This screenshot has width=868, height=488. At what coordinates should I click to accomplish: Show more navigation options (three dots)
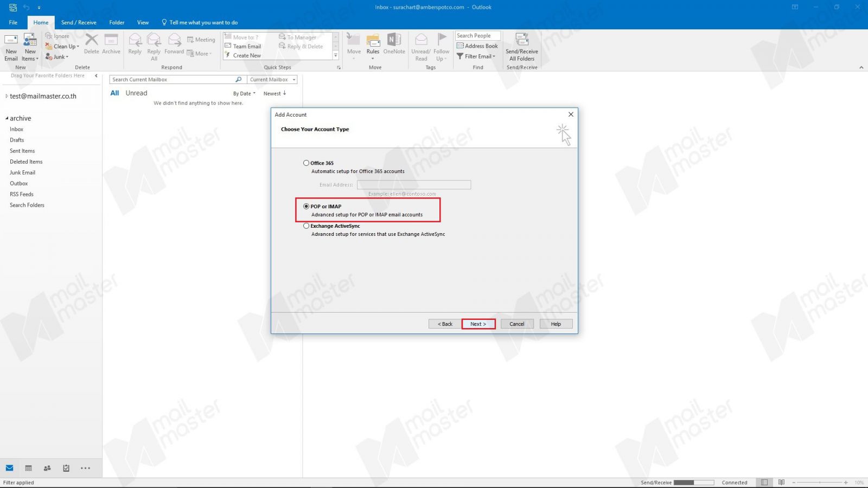pos(85,468)
